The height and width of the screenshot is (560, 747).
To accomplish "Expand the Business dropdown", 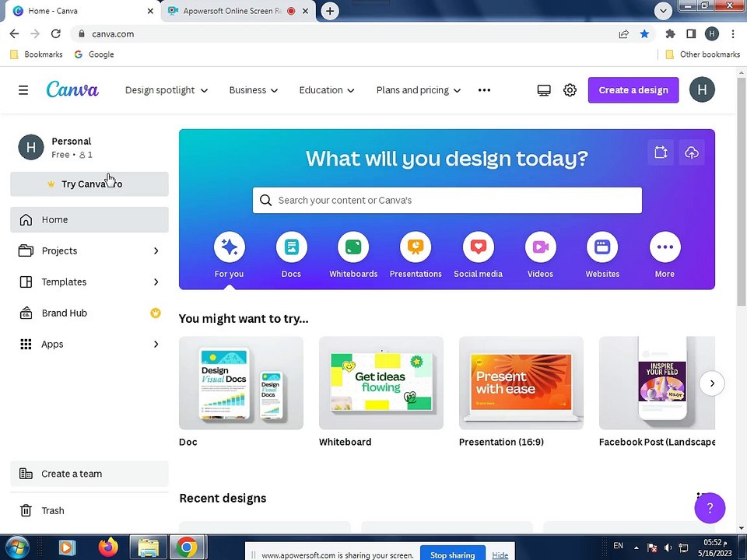I will 254,90.
